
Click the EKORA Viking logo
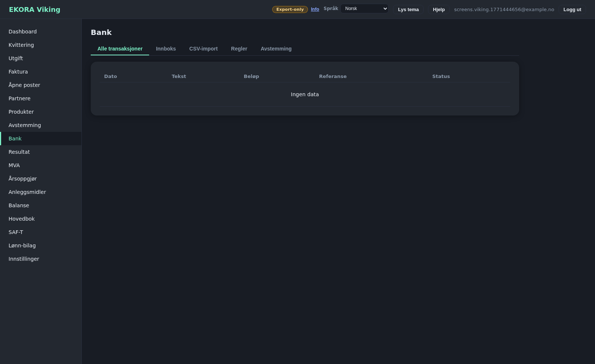[35, 10]
